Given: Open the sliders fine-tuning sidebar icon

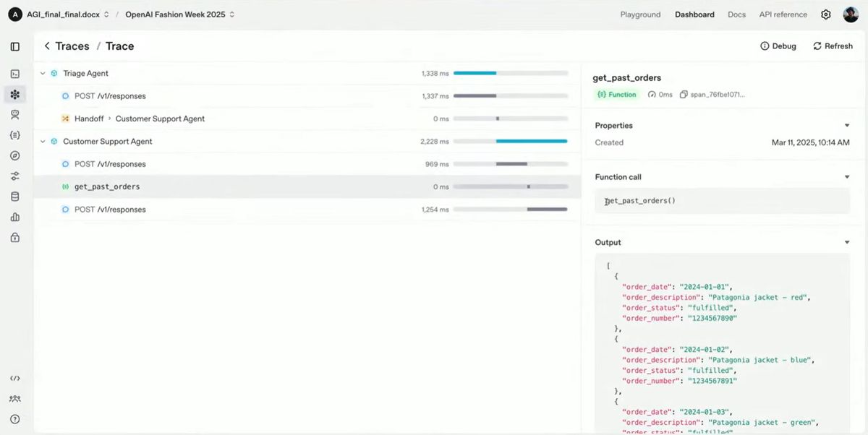Looking at the screenshot, I should tap(15, 176).
